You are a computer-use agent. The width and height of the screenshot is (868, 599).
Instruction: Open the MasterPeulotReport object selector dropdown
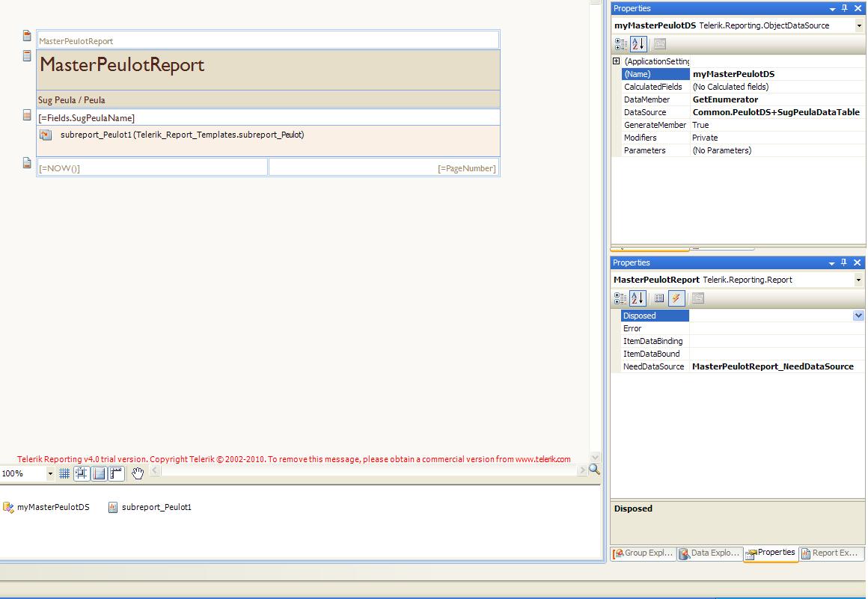point(858,280)
